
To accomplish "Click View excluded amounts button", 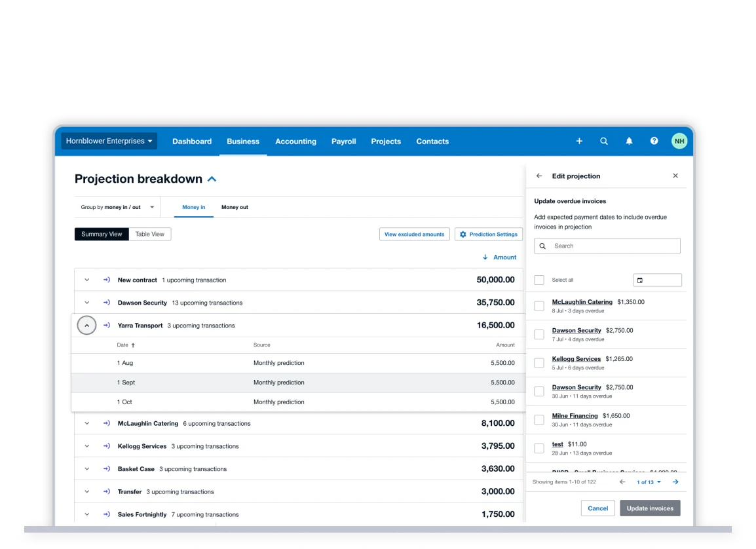I will [x=414, y=235].
